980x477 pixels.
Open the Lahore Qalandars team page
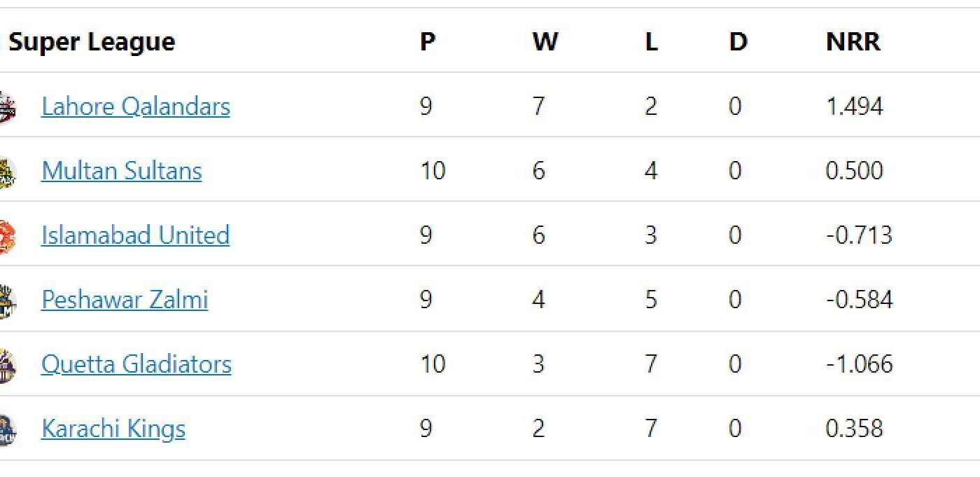pyautogui.click(x=135, y=106)
